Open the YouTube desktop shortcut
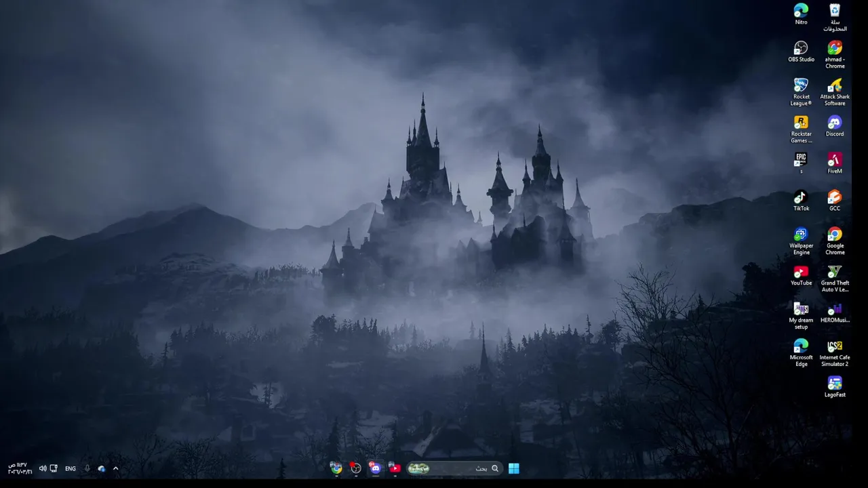 coord(801,274)
